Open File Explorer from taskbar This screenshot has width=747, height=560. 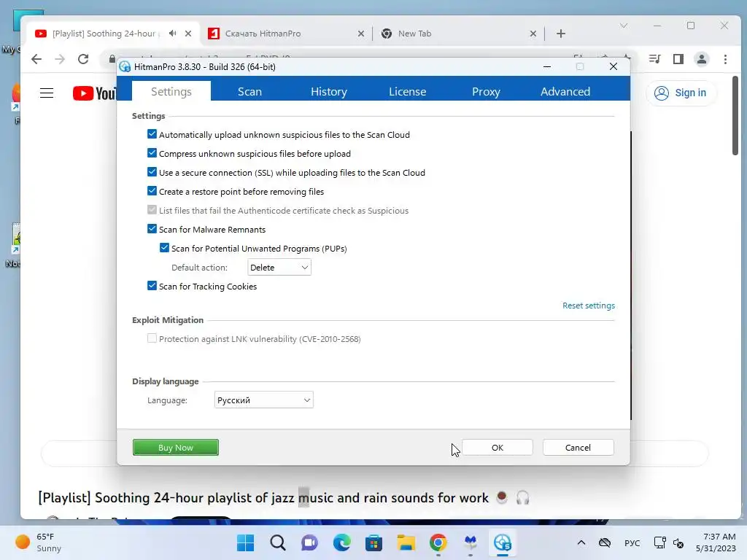pyautogui.click(x=406, y=542)
